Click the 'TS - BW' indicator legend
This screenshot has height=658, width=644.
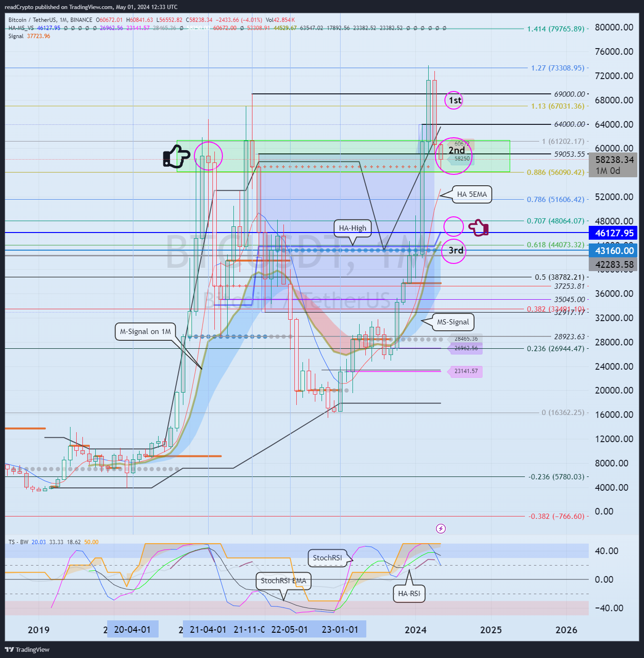point(19,542)
